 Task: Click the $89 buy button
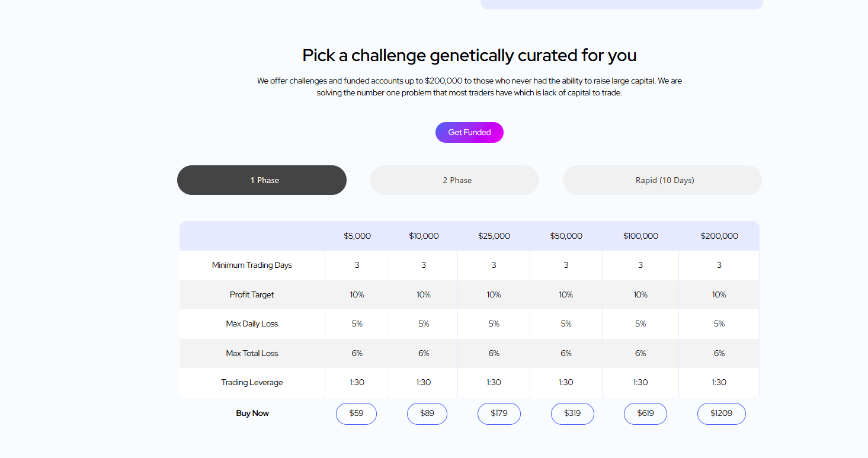[x=427, y=414]
